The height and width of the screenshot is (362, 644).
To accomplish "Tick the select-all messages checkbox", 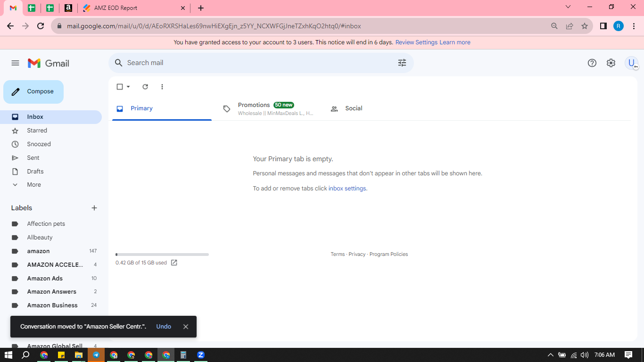I will pyautogui.click(x=120, y=87).
